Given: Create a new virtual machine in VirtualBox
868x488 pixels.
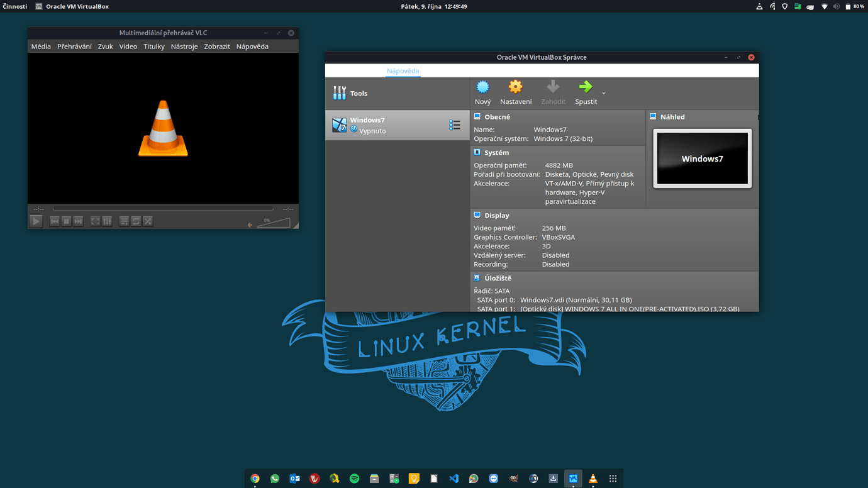Looking at the screenshot, I should click(482, 92).
